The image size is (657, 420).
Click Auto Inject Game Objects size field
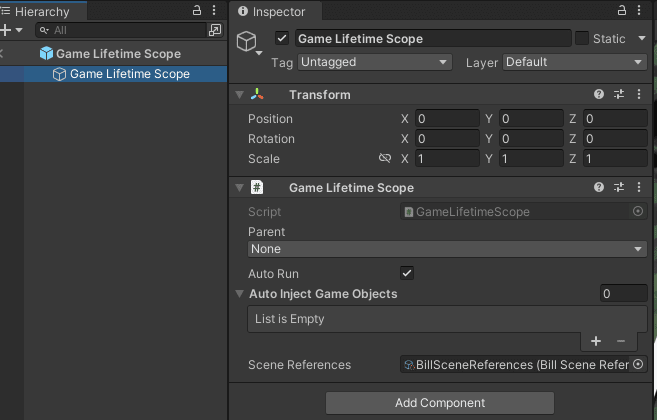tap(623, 294)
